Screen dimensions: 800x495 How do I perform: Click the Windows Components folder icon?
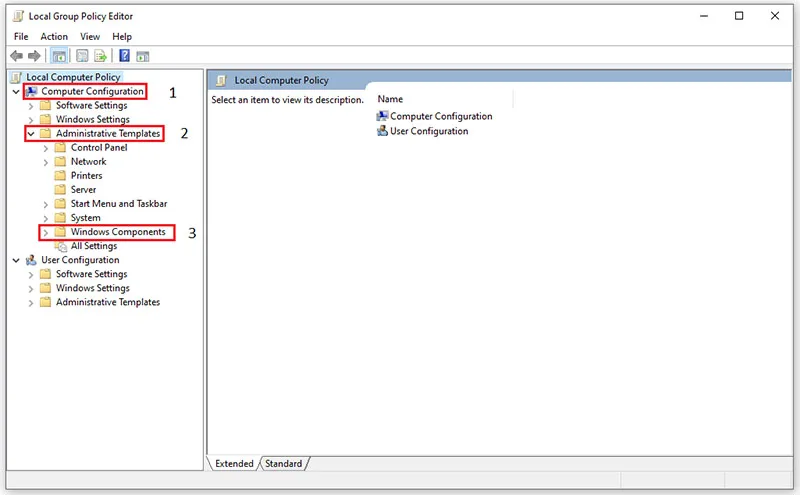[x=60, y=232]
